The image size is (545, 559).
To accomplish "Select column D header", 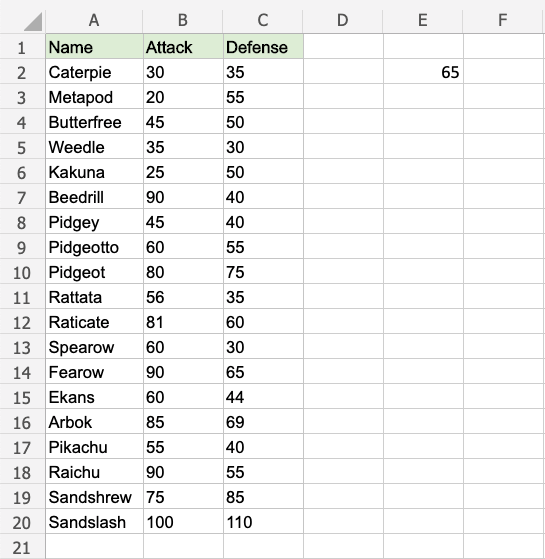I will [343, 20].
